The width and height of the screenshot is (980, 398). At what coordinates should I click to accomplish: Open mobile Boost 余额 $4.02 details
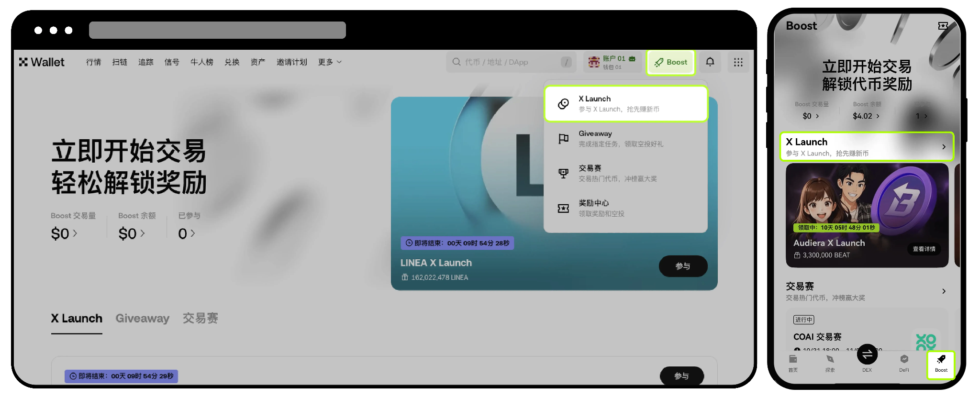pos(866,116)
